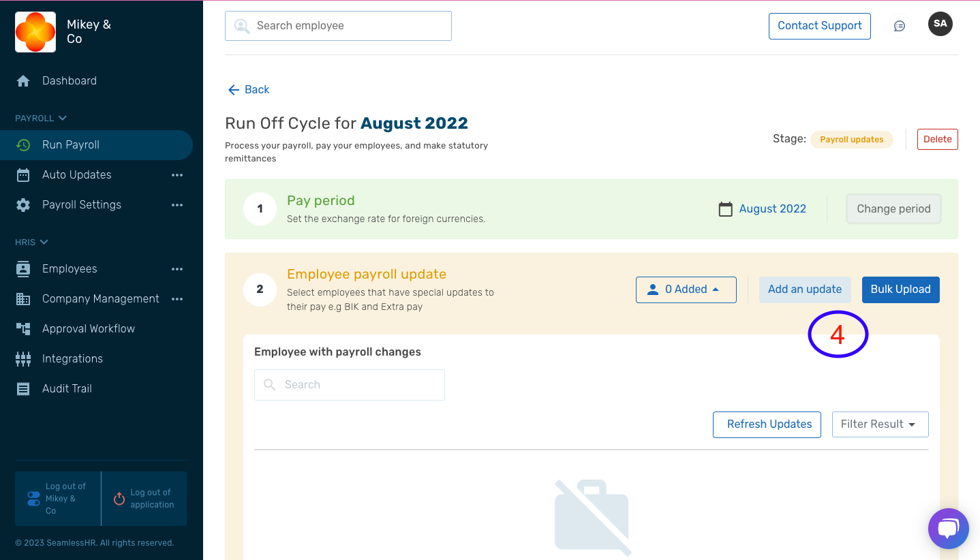
Task: Select the Company Management building icon
Action: click(22, 298)
